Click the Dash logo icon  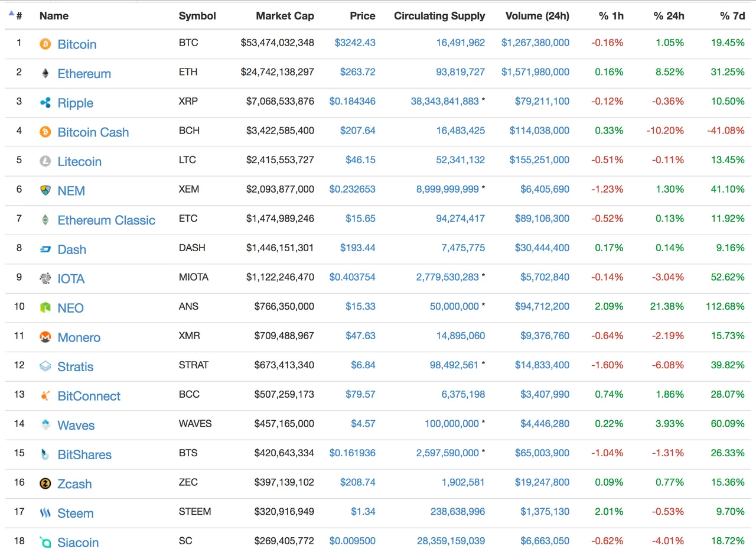[45, 249]
